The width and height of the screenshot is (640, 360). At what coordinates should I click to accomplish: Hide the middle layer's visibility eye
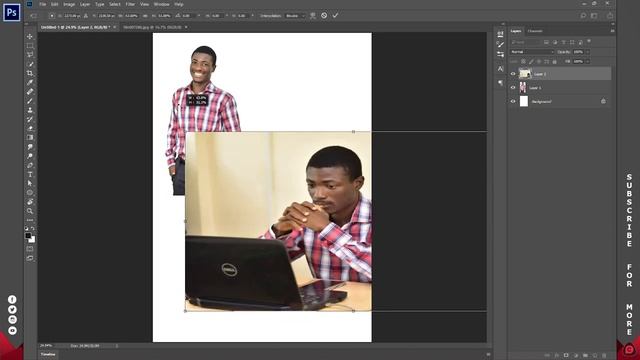(x=513, y=87)
